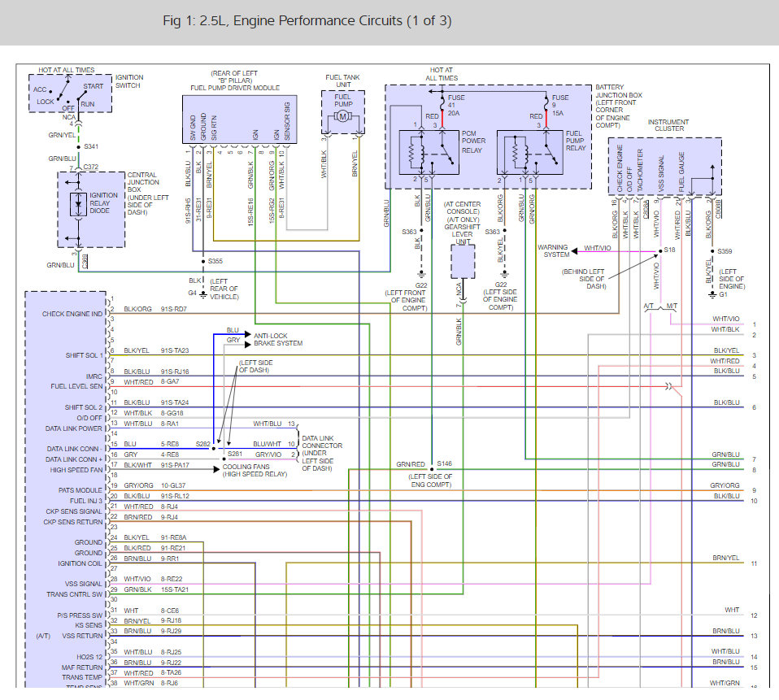This screenshot has width=779, height=700.
Task: Click the 'IGNITION SWITCH' label
Action: [x=129, y=81]
